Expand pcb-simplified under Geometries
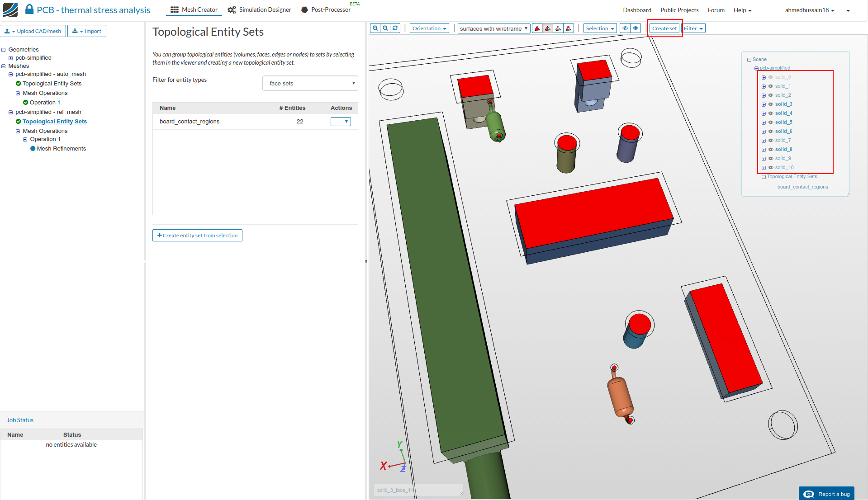Viewport: 868px width, 500px height. [11, 58]
